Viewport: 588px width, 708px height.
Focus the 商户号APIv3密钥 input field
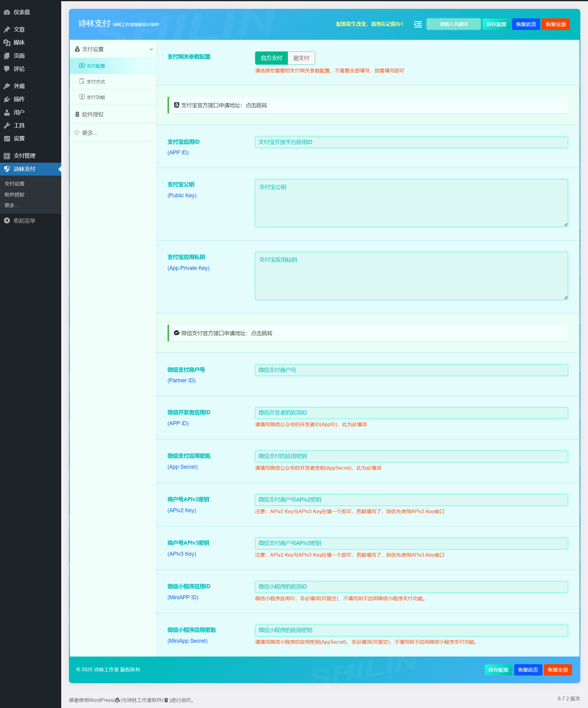click(x=411, y=543)
